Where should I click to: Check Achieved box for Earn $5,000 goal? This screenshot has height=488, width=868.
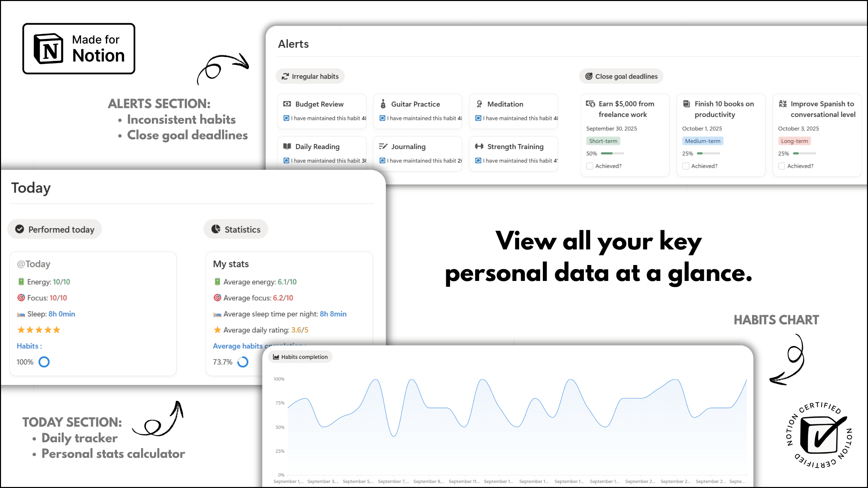point(590,166)
